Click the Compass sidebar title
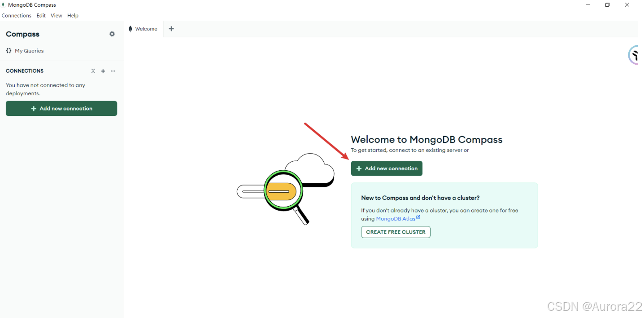The width and height of the screenshot is (644, 318). click(22, 34)
